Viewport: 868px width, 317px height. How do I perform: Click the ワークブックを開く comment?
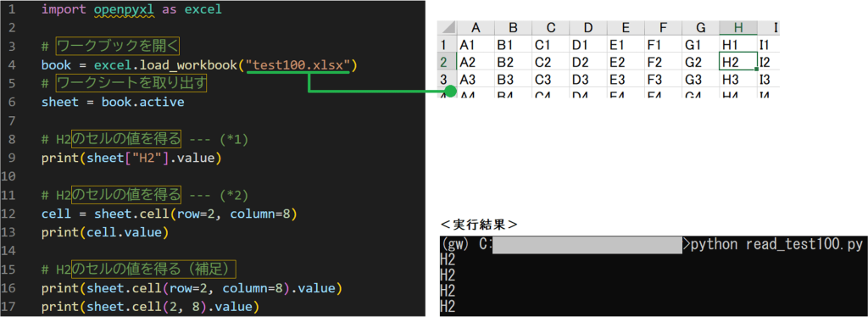[119, 47]
